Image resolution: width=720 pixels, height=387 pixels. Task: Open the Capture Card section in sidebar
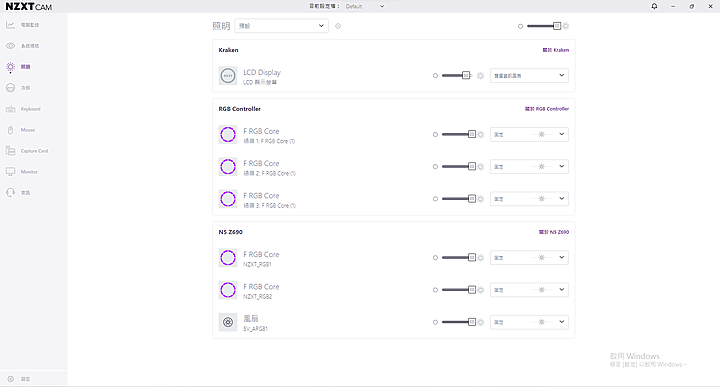(34, 151)
